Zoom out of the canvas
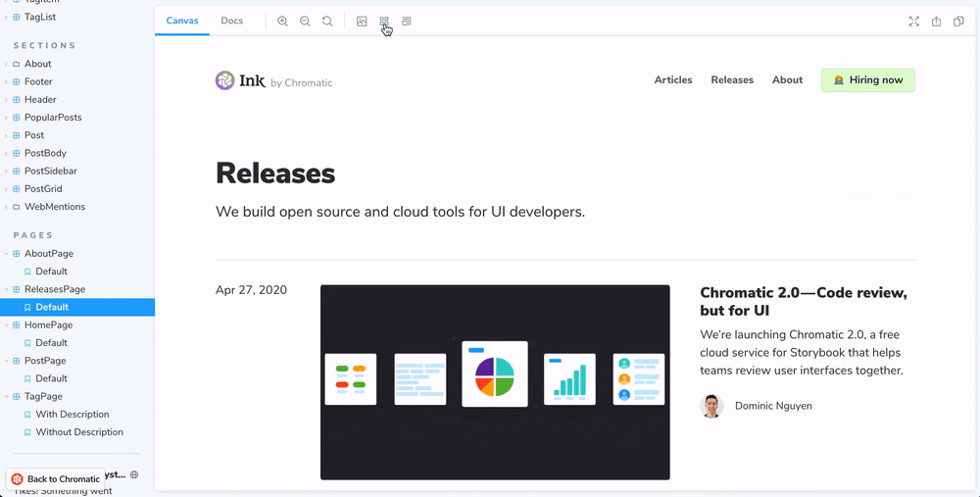 point(305,22)
